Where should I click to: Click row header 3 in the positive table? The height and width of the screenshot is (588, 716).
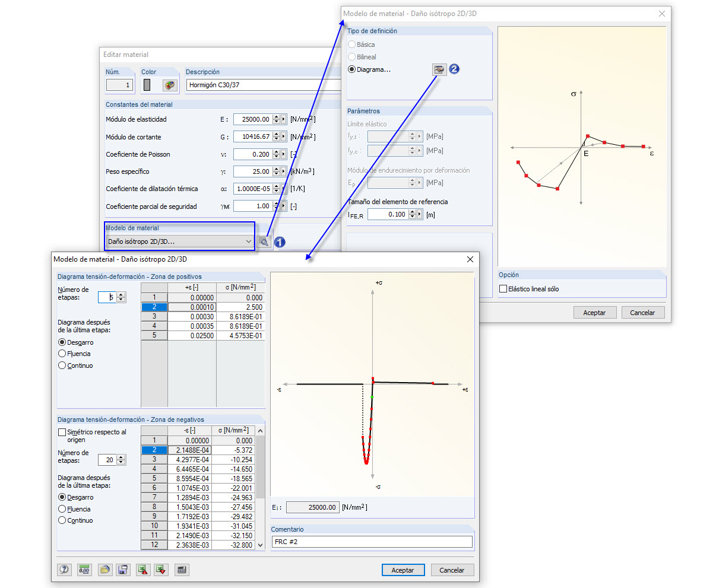pyautogui.click(x=154, y=317)
